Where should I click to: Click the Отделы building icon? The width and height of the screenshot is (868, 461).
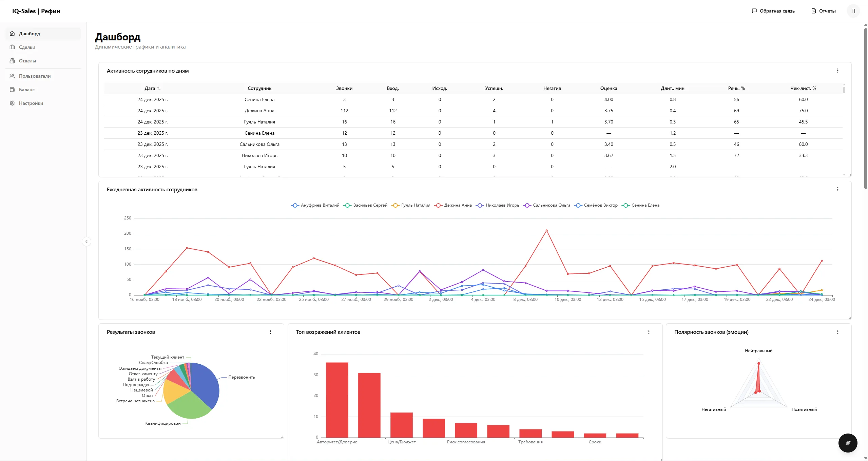tap(12, 61)
